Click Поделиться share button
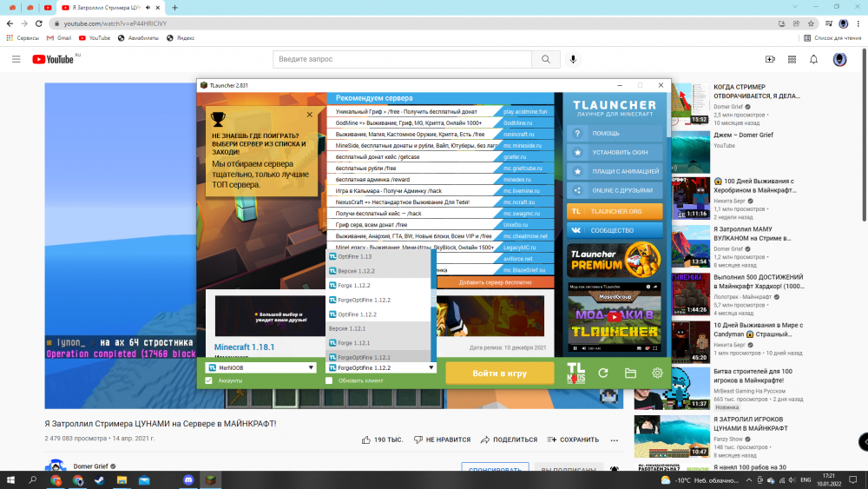868x489 pixels. point(509,439)
